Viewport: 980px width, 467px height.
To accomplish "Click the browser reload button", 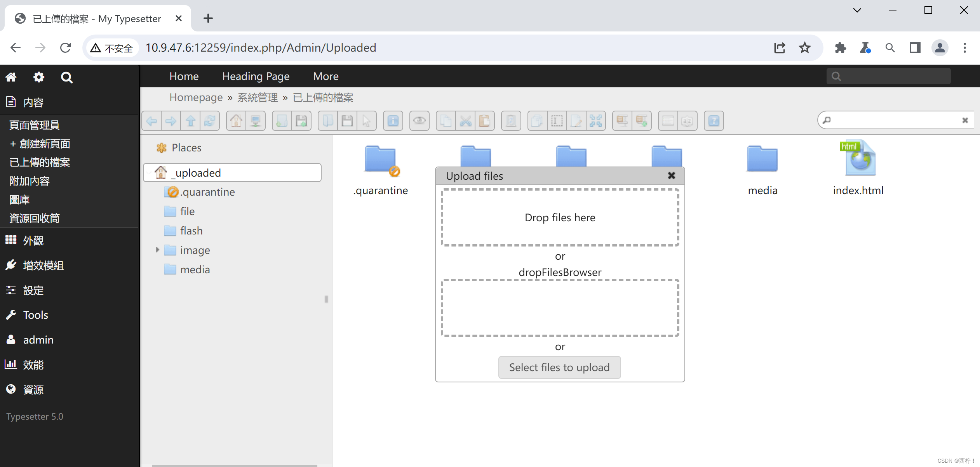I will (x=65, y=48).
